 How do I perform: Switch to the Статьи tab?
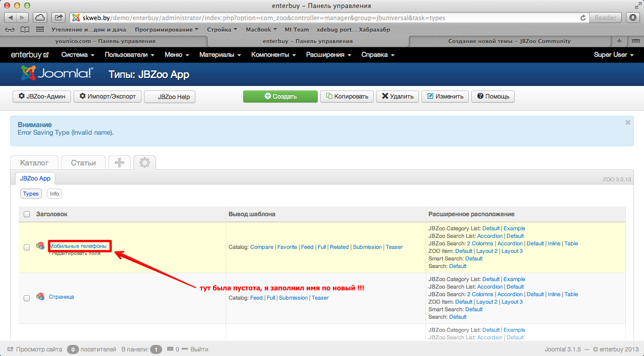83,163
